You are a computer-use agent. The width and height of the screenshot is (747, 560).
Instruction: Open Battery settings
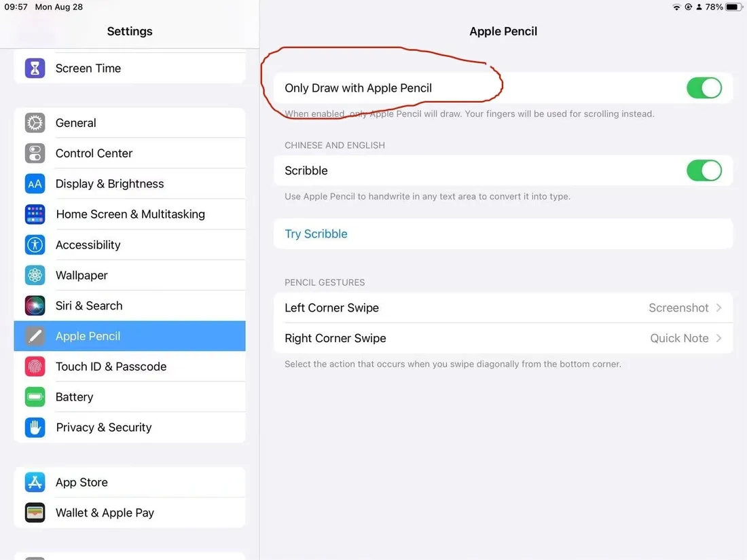click(x=130, y=397)
